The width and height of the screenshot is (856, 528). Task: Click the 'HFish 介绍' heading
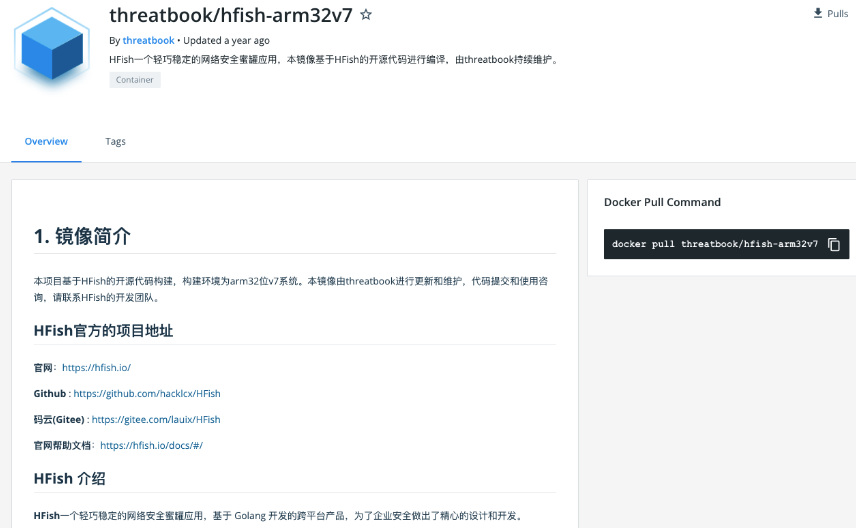[x=69, y=479]
